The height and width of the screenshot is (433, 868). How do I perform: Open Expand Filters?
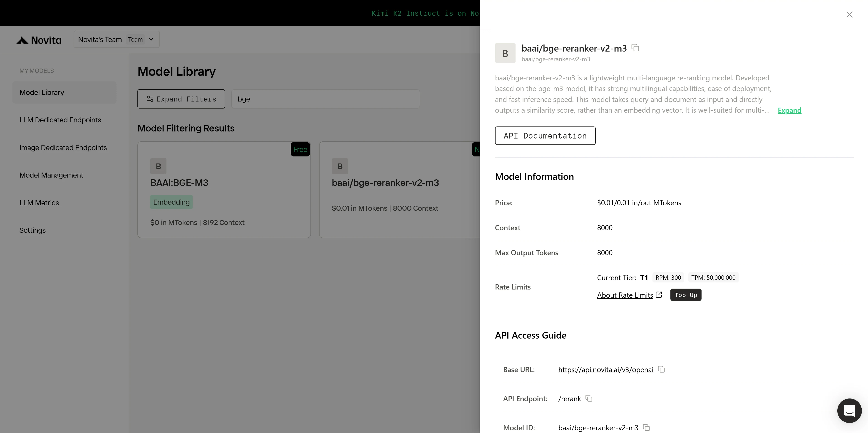coord(181,99)
